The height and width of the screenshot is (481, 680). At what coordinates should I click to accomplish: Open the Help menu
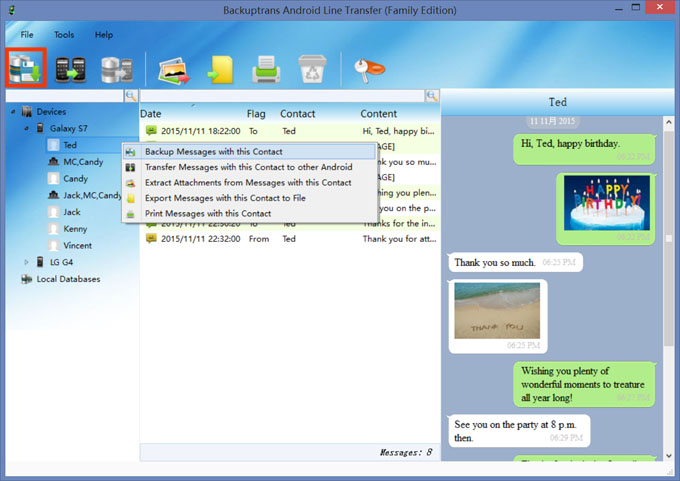coord(104,35)
